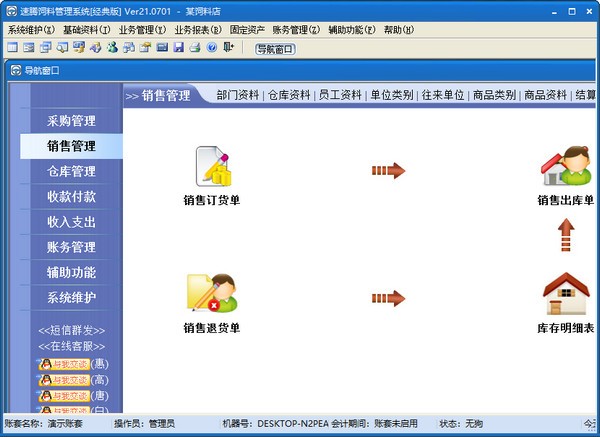Click the blue help question mark icon
Screen dimensions: 600x437
pos(212,47)
